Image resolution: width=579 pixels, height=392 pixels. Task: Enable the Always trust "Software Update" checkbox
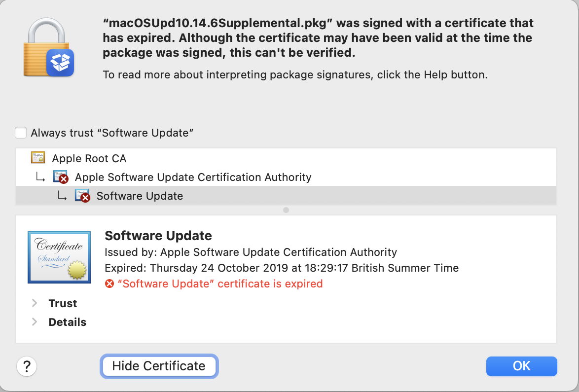tap(21, 133)
